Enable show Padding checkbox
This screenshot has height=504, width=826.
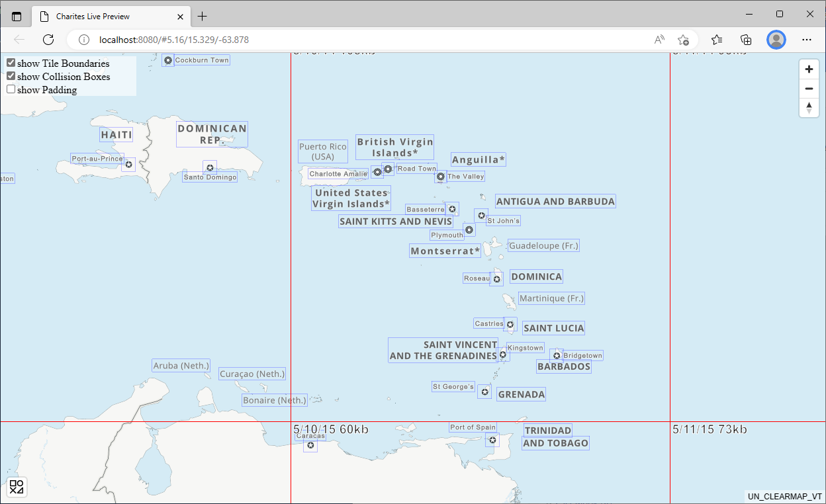pyautogui.click(x=11, y=89)
